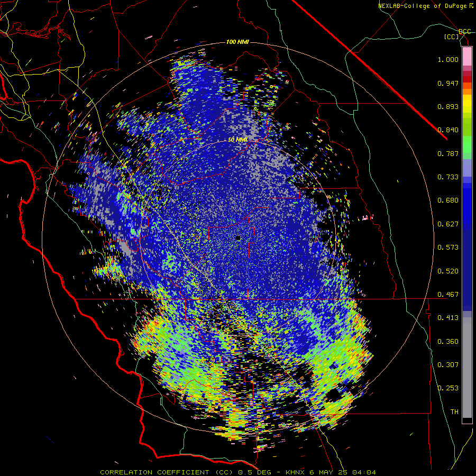Select the 0.307 legend value
This screenshot has width=476, height=476.
448,364
